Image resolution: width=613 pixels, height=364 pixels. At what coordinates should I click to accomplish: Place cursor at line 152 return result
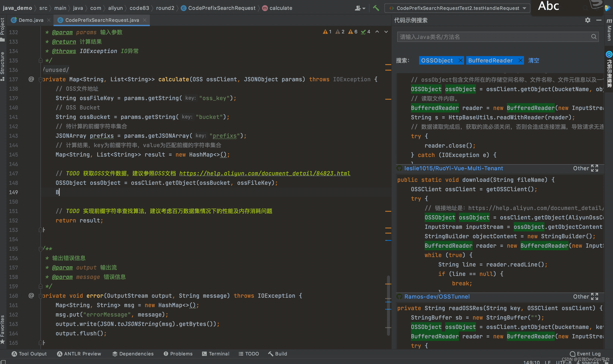point(79,220)
